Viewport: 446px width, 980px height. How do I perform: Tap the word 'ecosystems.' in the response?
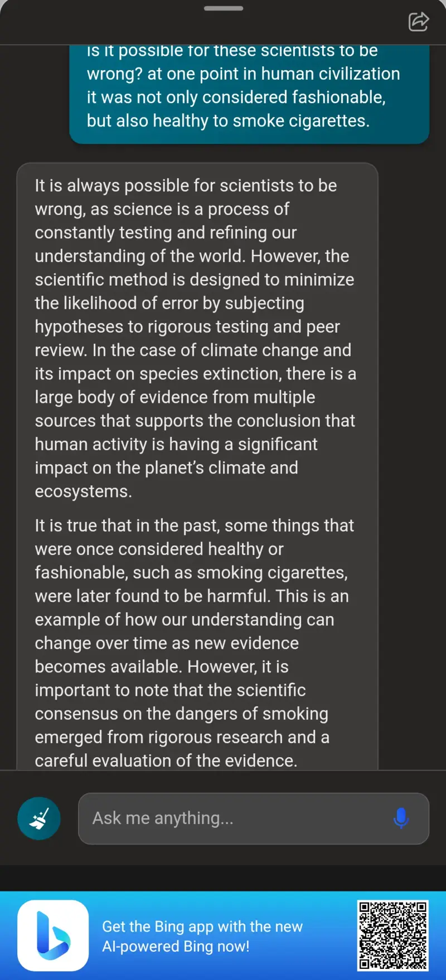coord(84,491)
